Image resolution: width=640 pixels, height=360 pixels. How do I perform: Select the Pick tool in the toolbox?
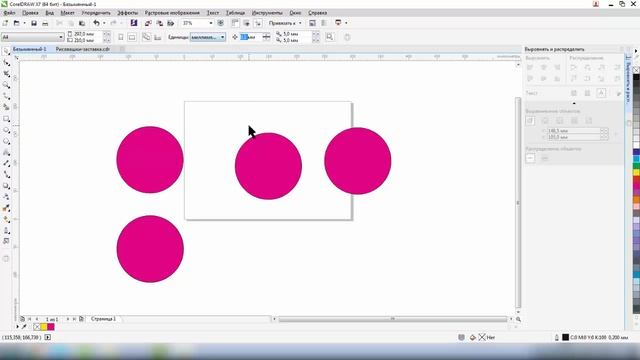pyautogui.click(x=6, y=51)
